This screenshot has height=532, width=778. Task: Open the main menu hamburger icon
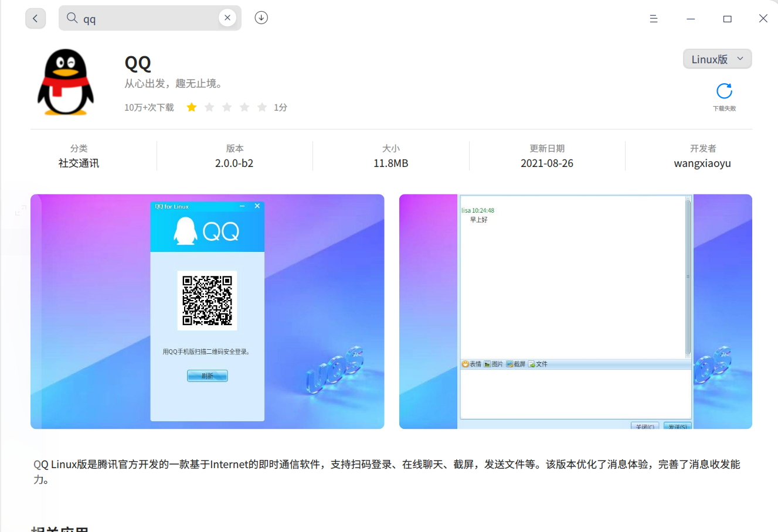pyautogui.click(x=654, y=19)
